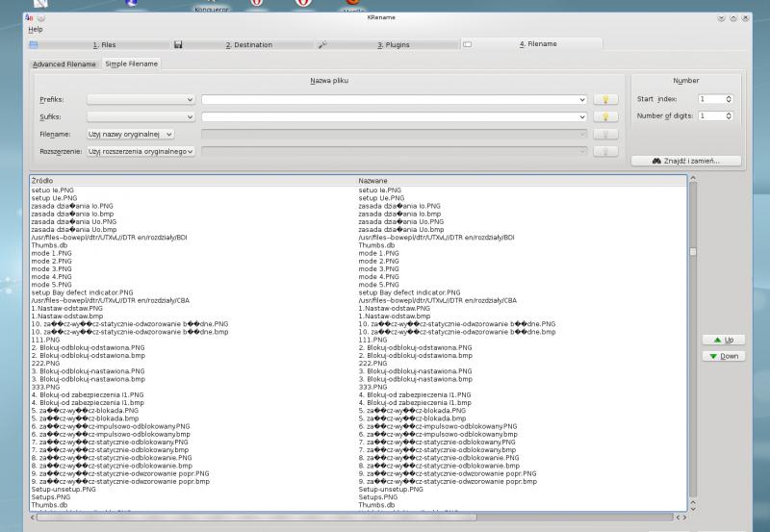Image resolution: width=770 pixels, height=532 pixels.
Task: Open the Help menu
Action: coord(36,29)
